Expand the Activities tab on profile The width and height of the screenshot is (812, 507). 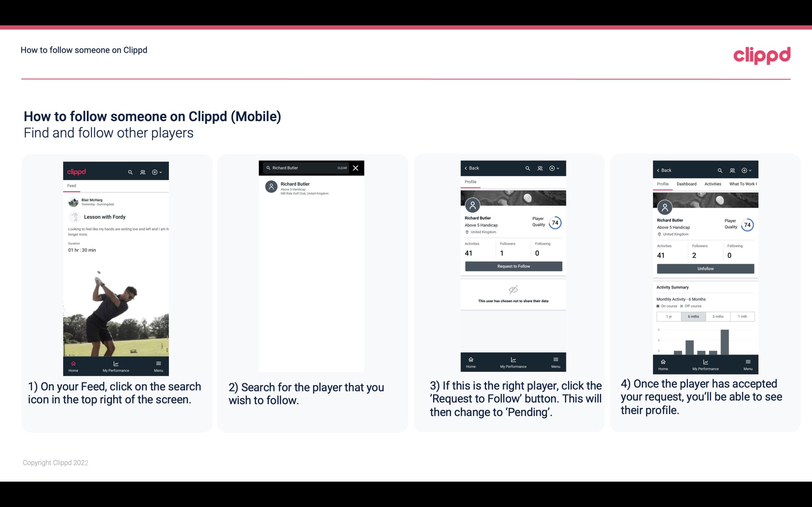tap(713, 184)
